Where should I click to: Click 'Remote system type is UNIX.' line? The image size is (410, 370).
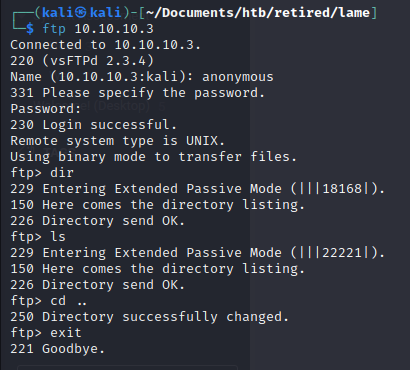point(117,141)
